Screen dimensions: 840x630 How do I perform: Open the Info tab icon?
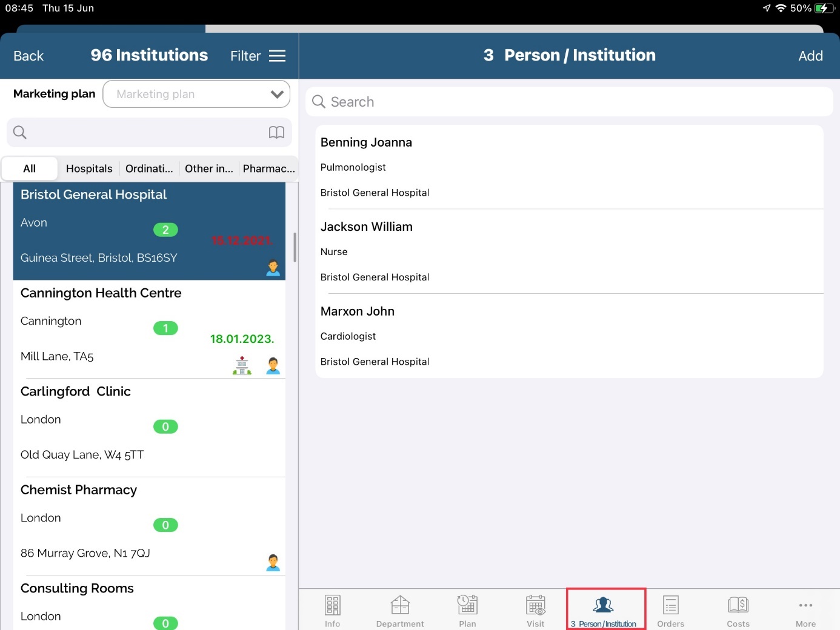tap(332, 606)
